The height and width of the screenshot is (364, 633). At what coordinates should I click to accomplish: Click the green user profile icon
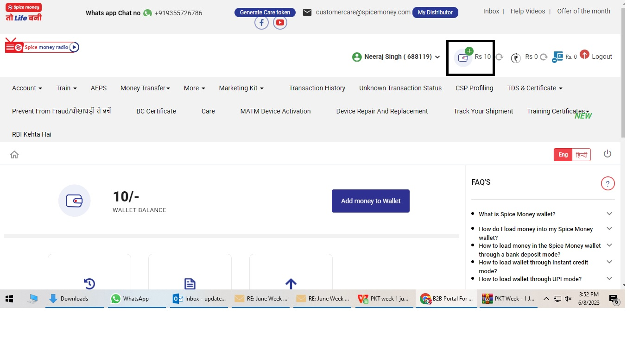357,57
